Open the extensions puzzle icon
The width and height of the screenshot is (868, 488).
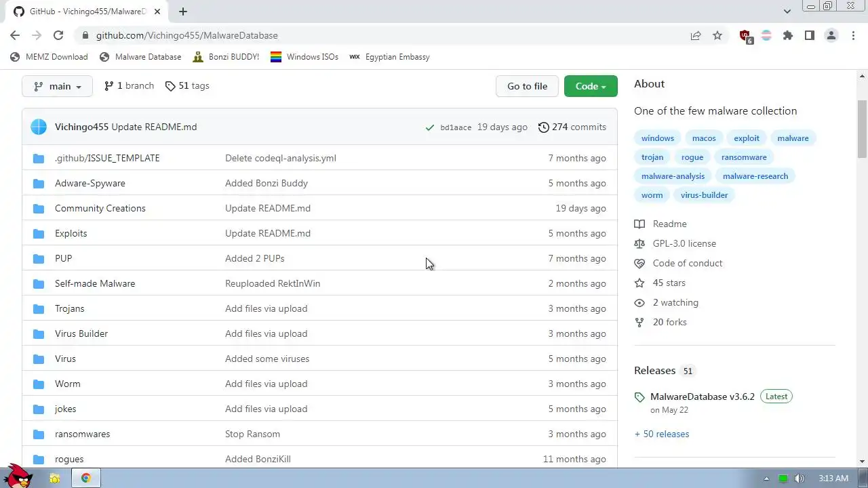coord(788,35)
